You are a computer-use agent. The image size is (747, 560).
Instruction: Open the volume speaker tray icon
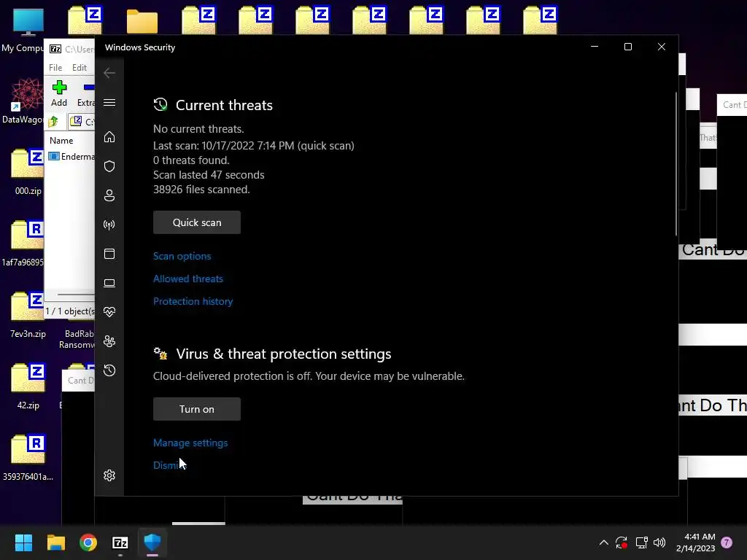point(659,542)
